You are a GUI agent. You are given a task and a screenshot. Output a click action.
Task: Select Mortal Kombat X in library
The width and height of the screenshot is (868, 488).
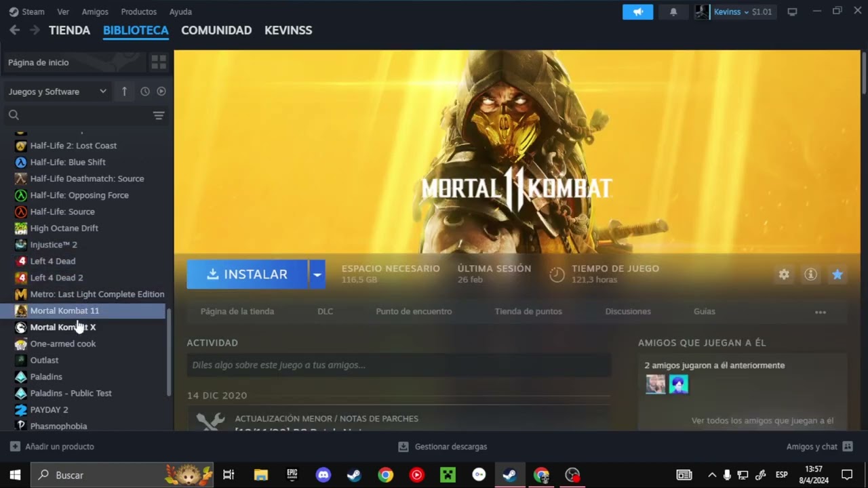(x=63, y=327)
